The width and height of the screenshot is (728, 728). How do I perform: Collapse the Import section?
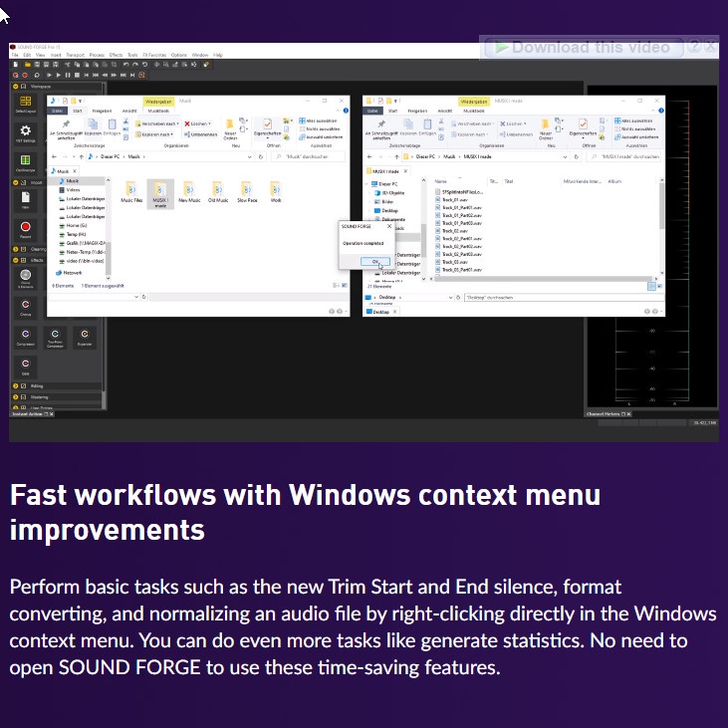[x=15, y=182]
